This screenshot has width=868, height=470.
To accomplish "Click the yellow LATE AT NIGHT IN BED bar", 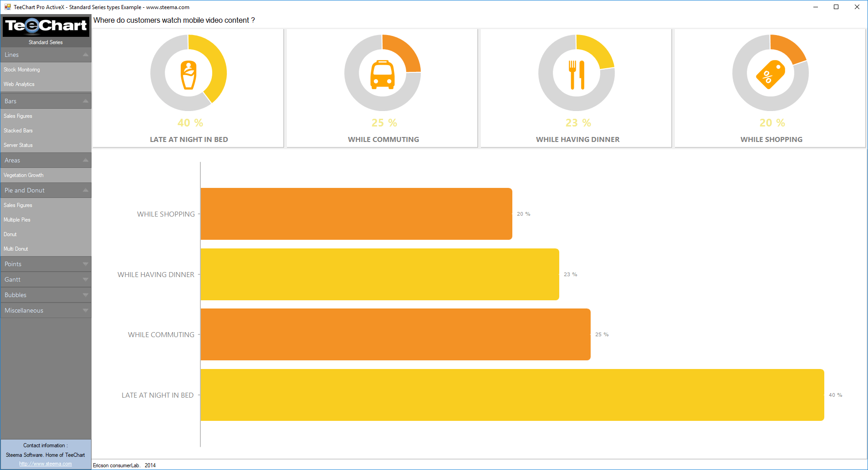I will 512,395.
